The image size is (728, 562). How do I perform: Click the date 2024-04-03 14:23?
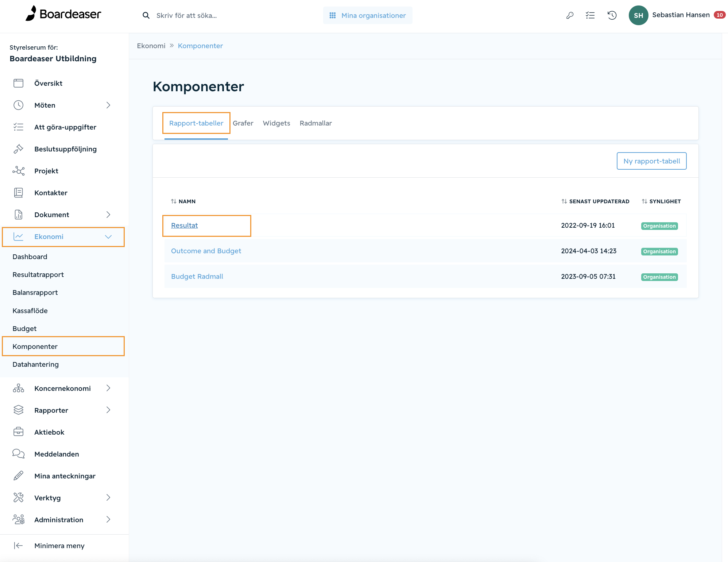[x=588, y=251]
